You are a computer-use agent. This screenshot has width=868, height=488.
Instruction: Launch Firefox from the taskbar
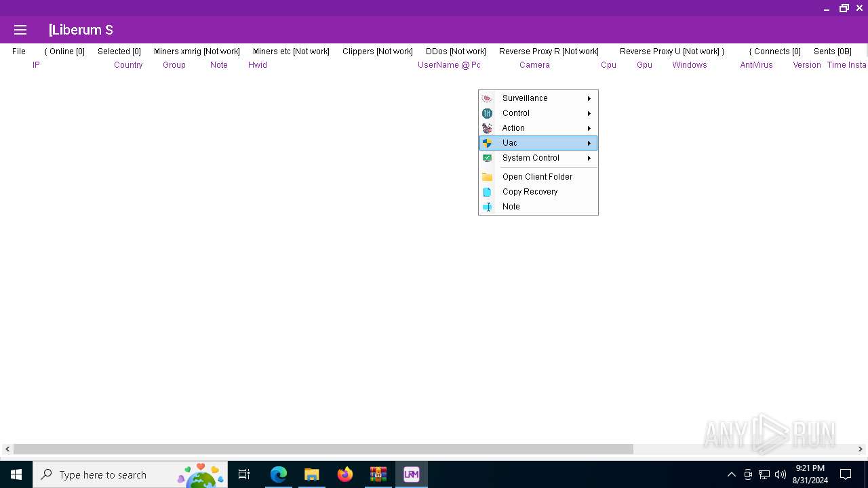point(345,474)
